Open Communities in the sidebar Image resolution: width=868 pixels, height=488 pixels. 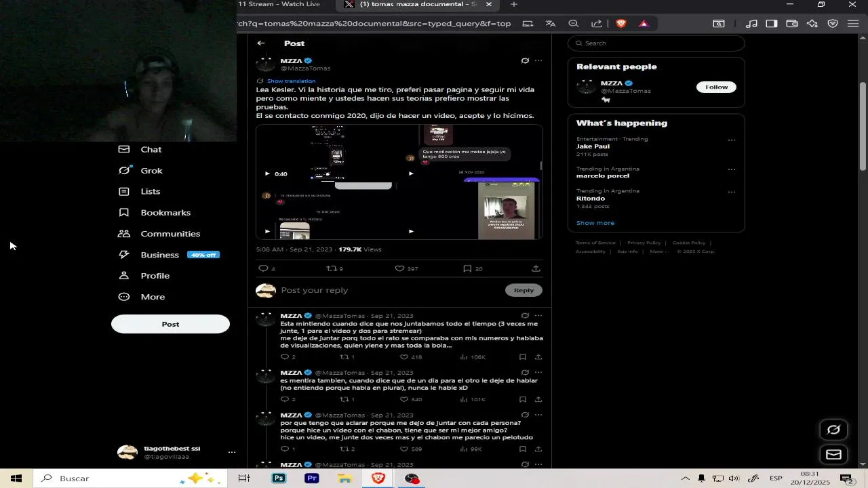[x=159, y=234]
